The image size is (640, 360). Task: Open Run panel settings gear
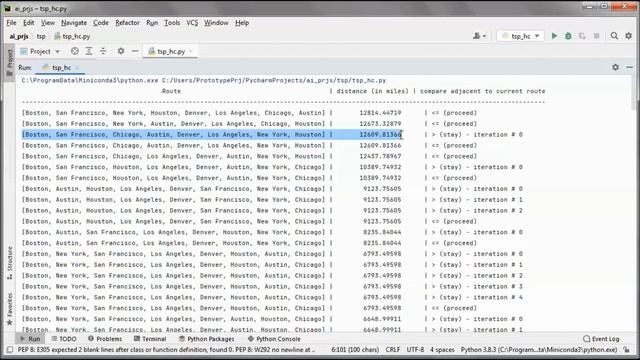click(615, 67)
